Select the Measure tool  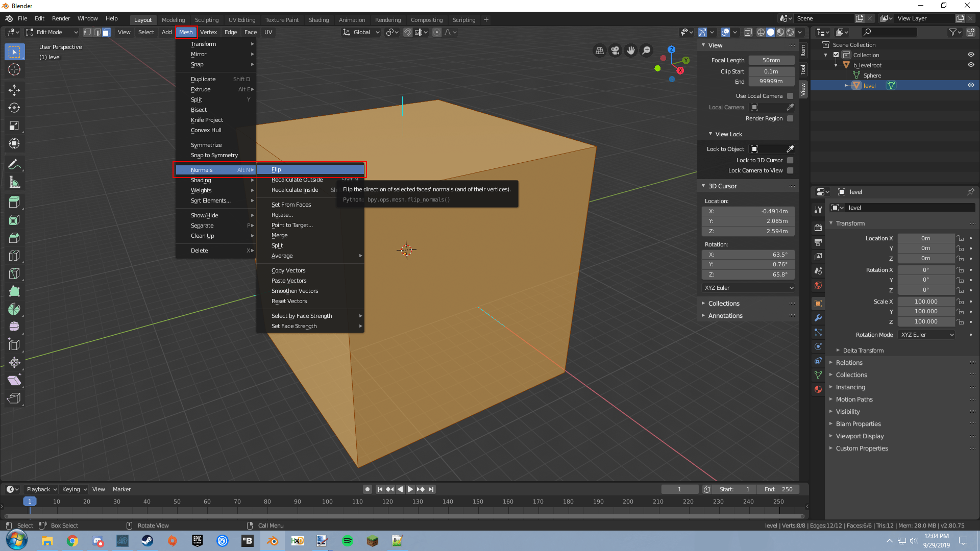click(x=14, y=182)
